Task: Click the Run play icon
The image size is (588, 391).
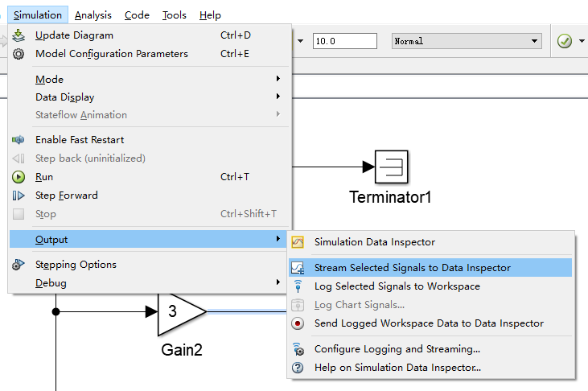Action: click(19, 177)
